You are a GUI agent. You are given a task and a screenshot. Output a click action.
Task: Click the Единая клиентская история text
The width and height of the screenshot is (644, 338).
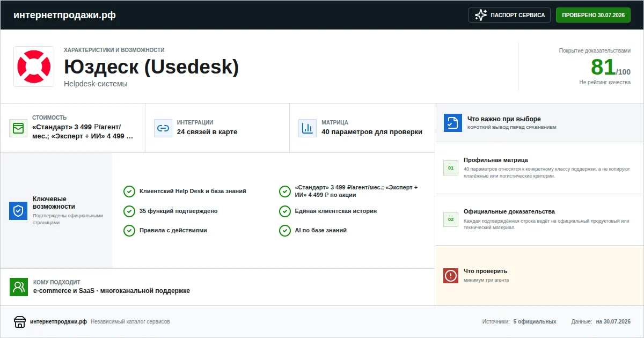336,211
